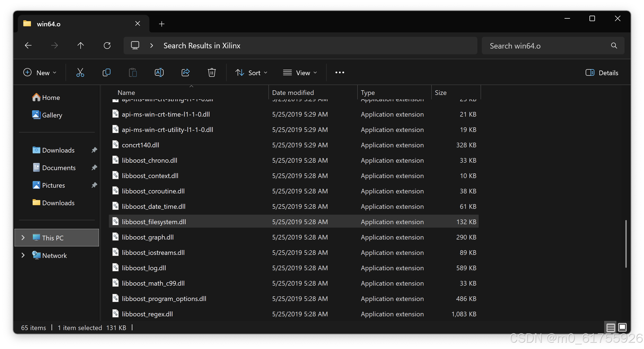Open the Sort dropdown
This screenshot has width=644, height=349.
(x=251, y=73)
